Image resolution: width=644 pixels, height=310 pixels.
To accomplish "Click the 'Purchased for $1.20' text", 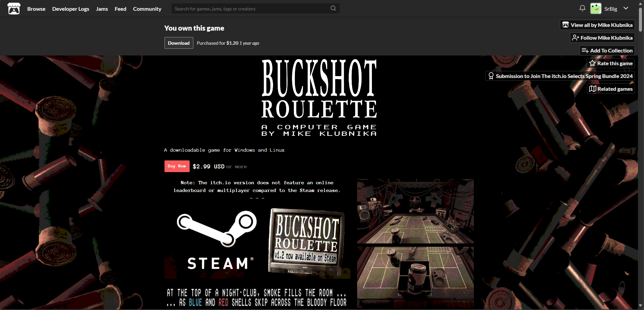I will [x=218, y=43].
